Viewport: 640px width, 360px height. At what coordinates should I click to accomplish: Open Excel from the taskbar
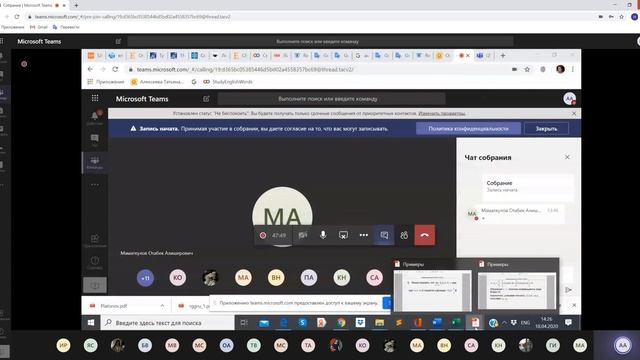tap(456, 323)
